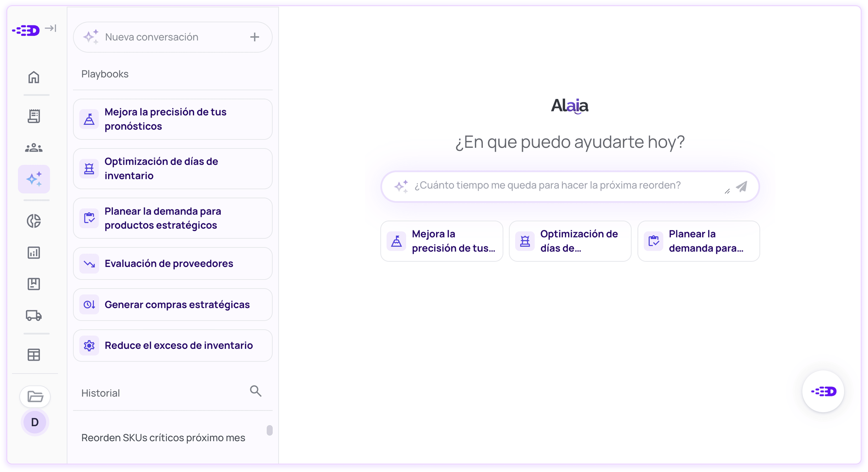The width and height of the screenshot is (868, 472).
Task: Open playbook Planear la demanda para productos estratégicos
Action: (173, 218)
